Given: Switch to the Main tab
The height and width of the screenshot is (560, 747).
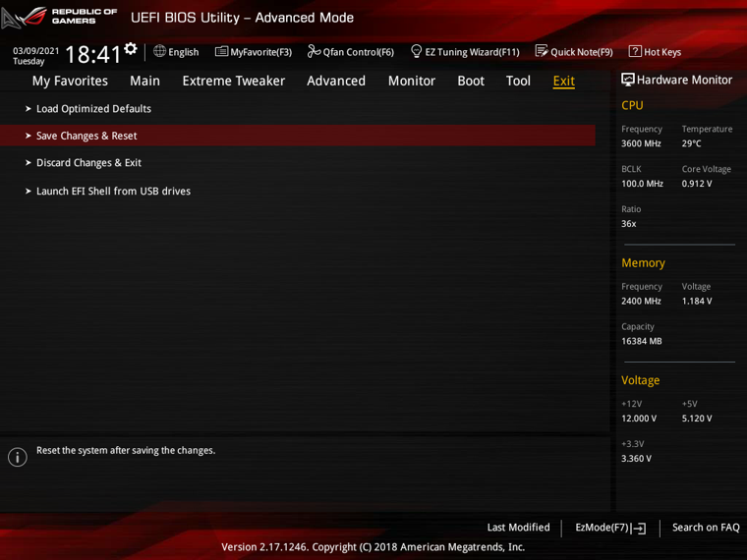Looking at the screenshot, I should point(144,81).
